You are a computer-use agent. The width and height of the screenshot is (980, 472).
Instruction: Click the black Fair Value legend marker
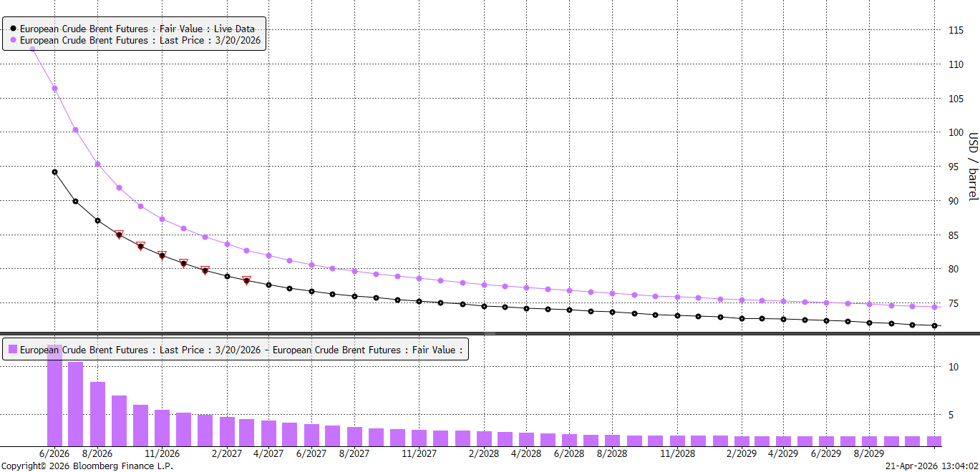click(13, 29)
